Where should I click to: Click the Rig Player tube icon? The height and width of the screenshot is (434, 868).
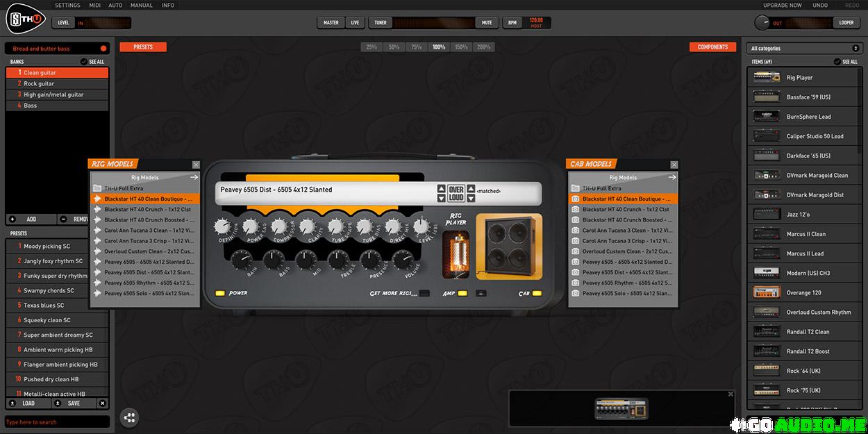456,254
